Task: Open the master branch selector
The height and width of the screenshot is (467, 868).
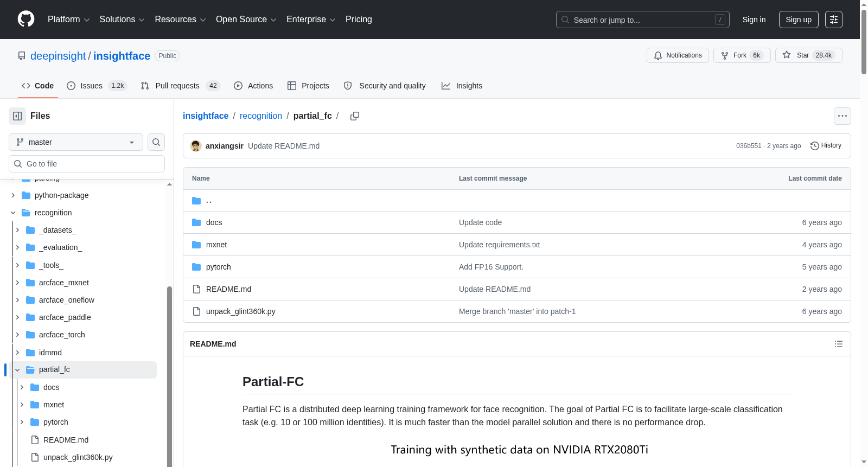Action: 76,142
